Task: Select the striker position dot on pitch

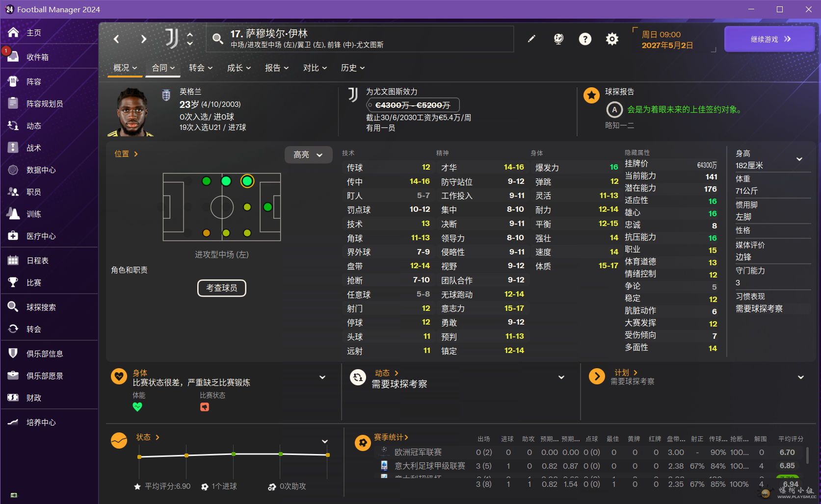Action: tap(267, 207)
